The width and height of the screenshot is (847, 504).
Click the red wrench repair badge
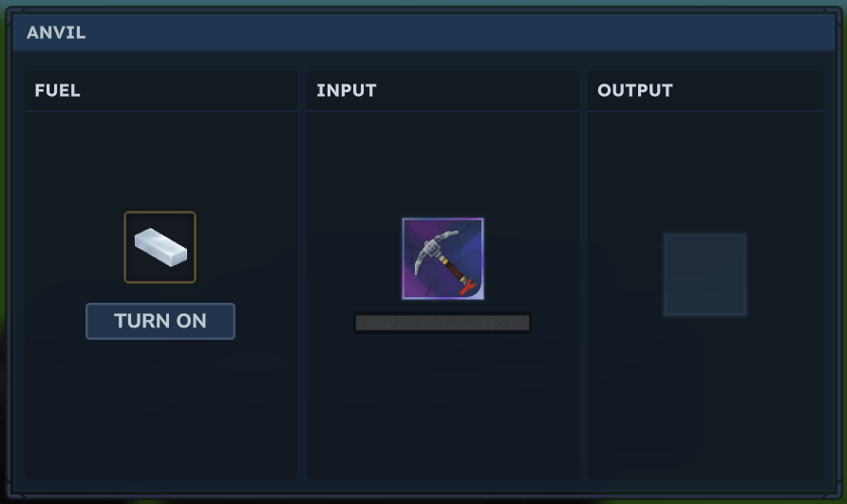pyautogui.click(x=468, y=288)
